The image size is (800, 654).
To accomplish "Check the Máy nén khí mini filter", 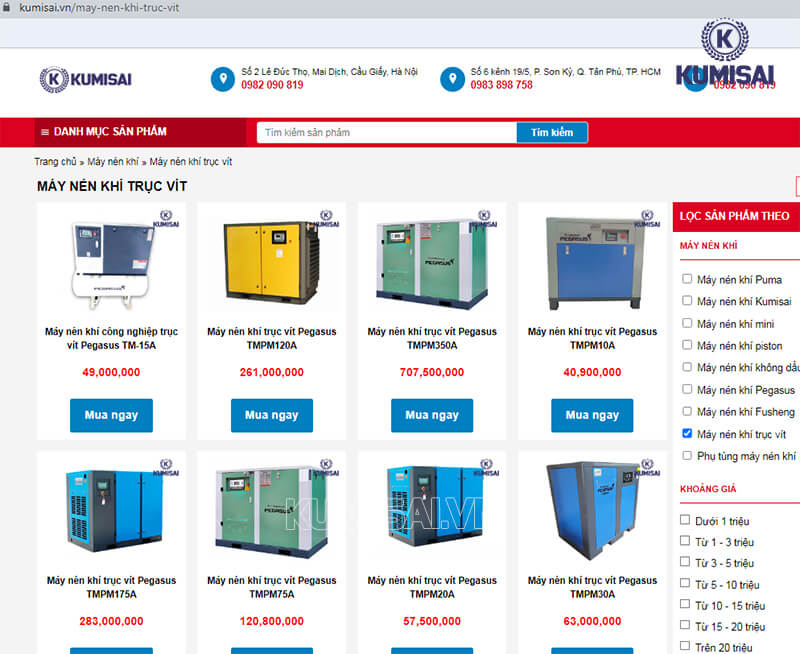I will 687,323.
